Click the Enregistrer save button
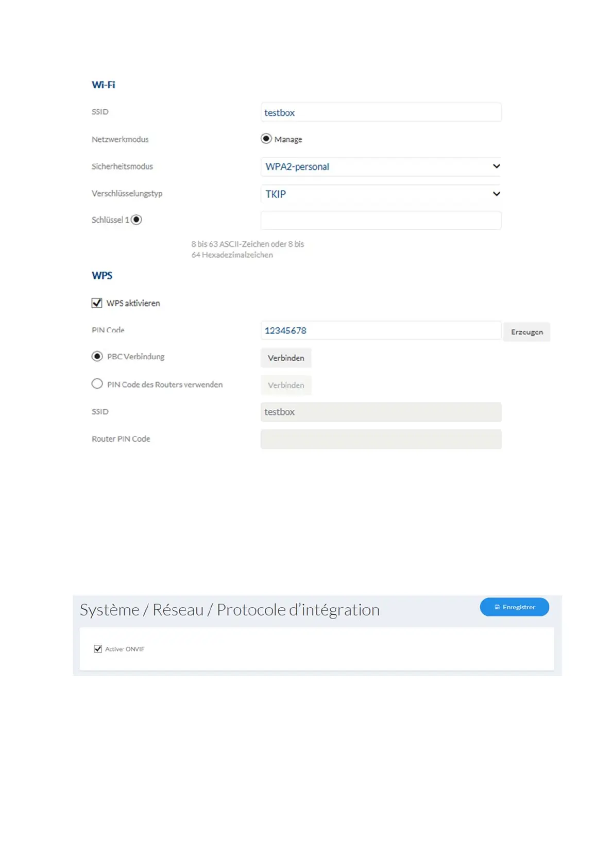Image resolution: width=613 pixels, height=868 pixels. coord(514,607)
